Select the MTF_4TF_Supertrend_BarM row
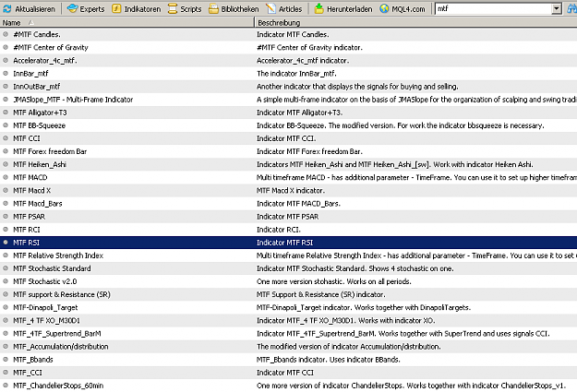The width and height of the screenshot is (577, 392). 288,334
